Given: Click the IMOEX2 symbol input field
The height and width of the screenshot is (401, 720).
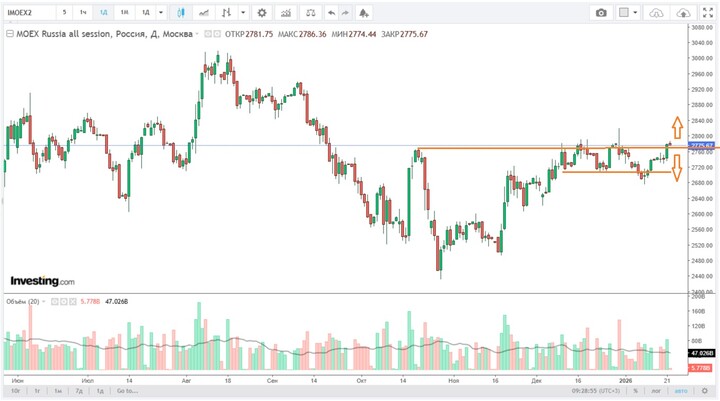Looking at the screenshot, I should coord(28,13).
